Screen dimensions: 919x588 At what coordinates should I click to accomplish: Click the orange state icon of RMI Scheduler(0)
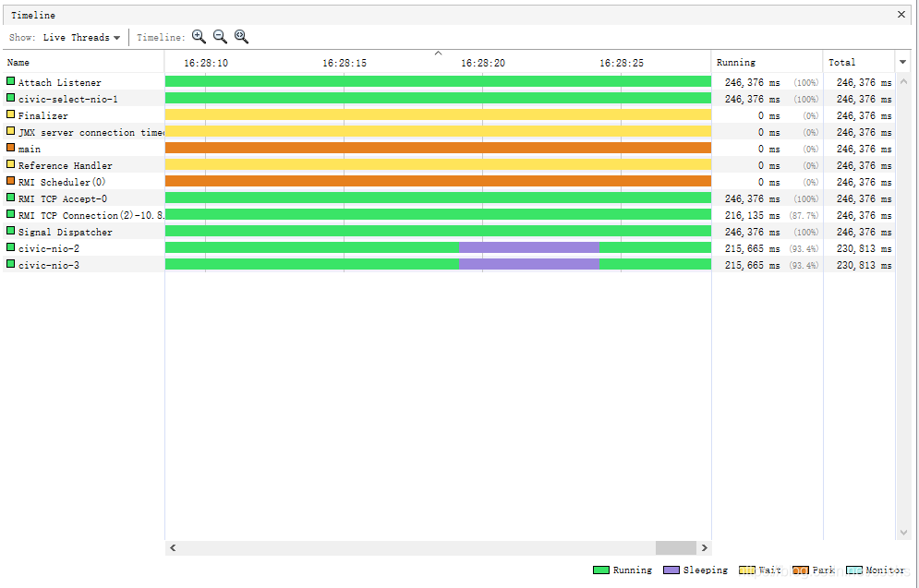(x=10, y=181)
